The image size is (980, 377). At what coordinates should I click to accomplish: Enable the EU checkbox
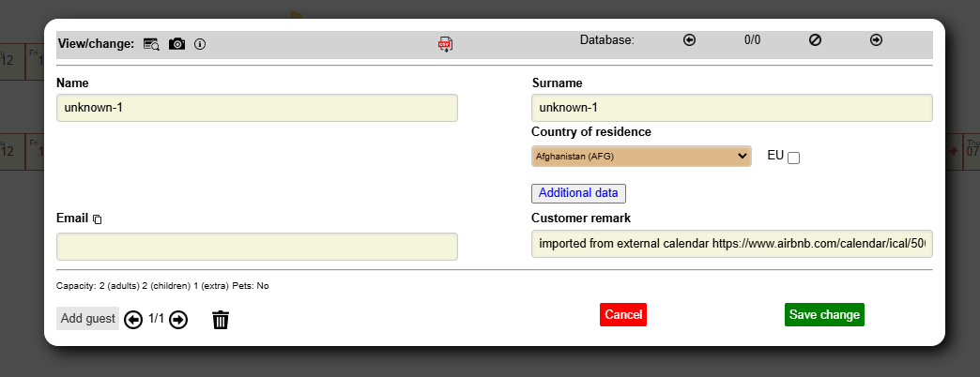click(793, 158)
